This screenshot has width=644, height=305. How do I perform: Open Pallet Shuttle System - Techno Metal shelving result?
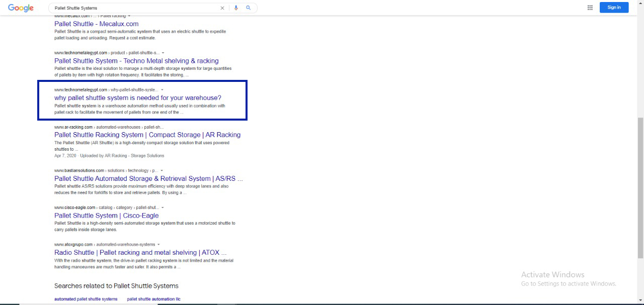point(136,61)
